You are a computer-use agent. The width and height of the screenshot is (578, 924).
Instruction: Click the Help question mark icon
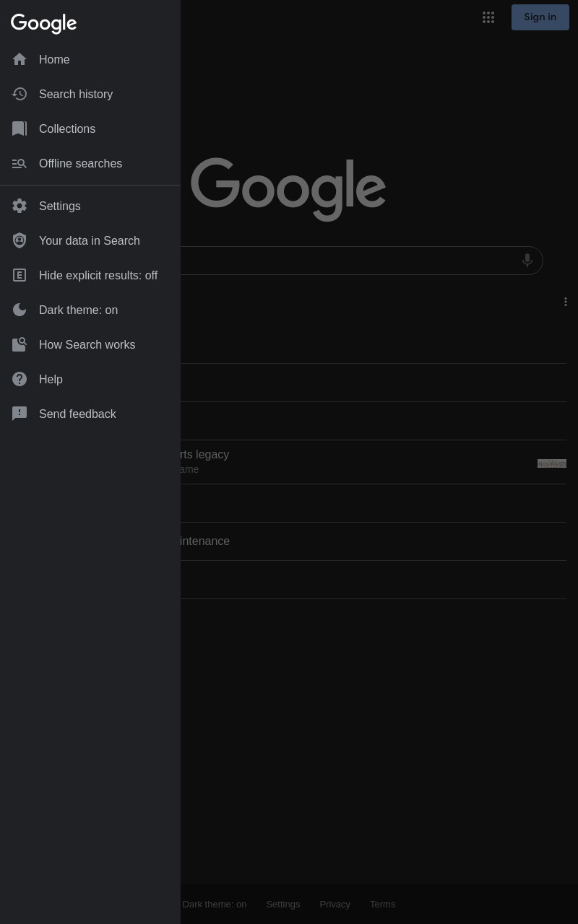[x=20, y=379]
